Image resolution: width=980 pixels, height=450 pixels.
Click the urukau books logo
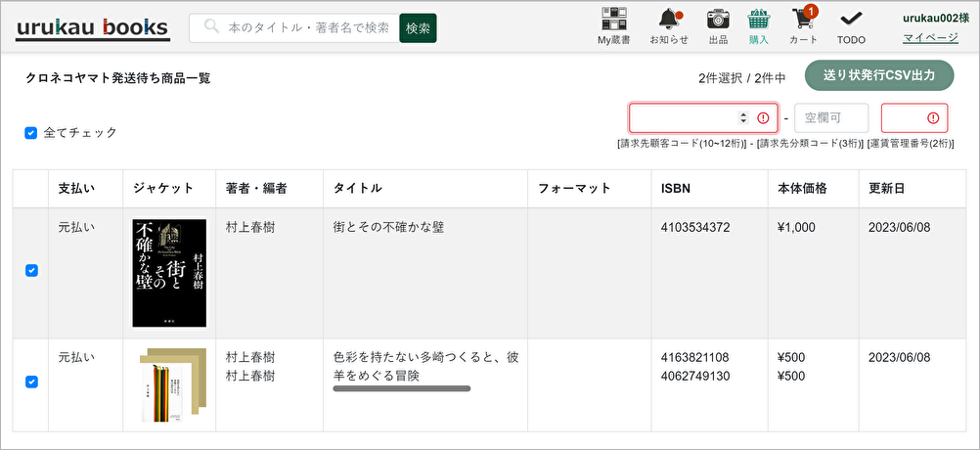(93, 28)
